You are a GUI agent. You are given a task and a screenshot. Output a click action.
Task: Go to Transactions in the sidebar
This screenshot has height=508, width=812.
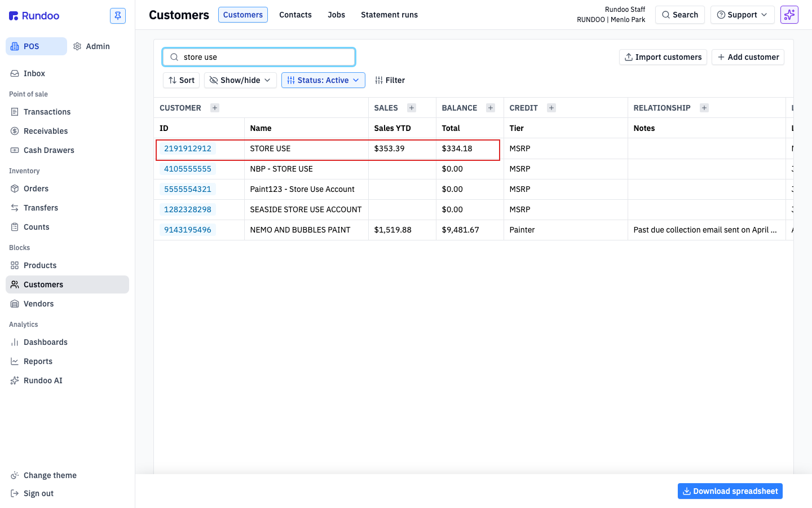67,112
